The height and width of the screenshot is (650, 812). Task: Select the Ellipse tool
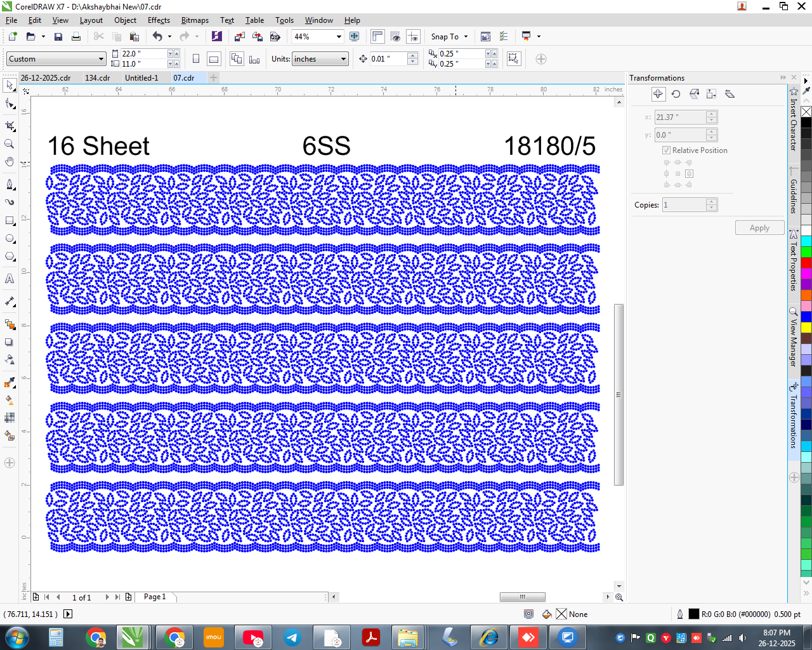[10, 239]
